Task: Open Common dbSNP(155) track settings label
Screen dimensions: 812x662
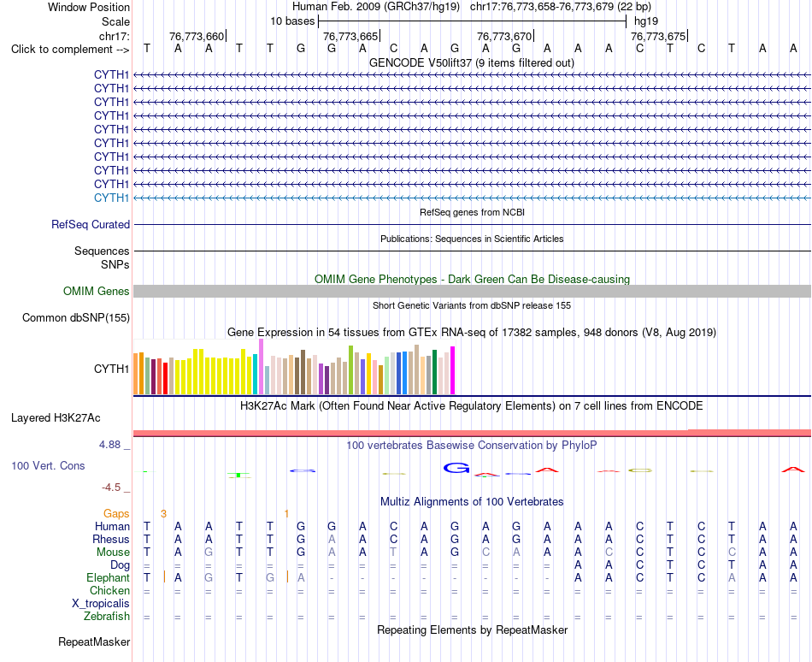Action: (76, 317)
